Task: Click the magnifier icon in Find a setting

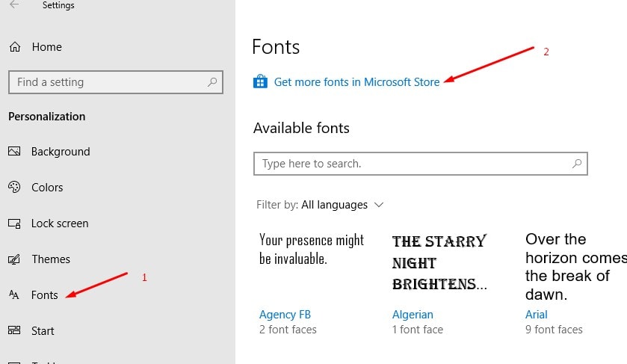Action: click(x=212, y=82)
